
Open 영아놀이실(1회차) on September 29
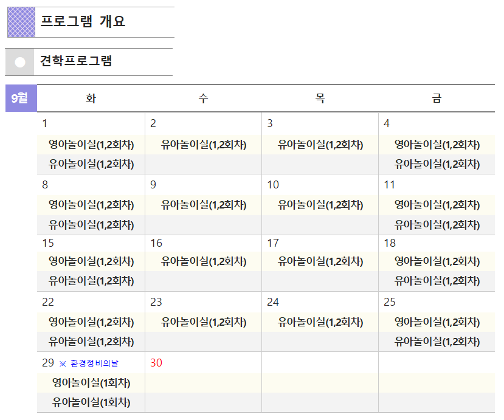pos(91,383)
